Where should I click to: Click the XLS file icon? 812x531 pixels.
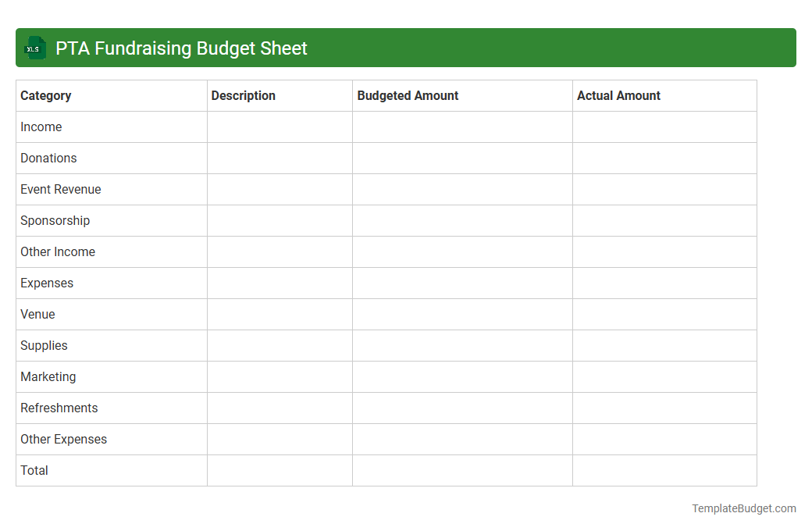(x=34, y=48)
